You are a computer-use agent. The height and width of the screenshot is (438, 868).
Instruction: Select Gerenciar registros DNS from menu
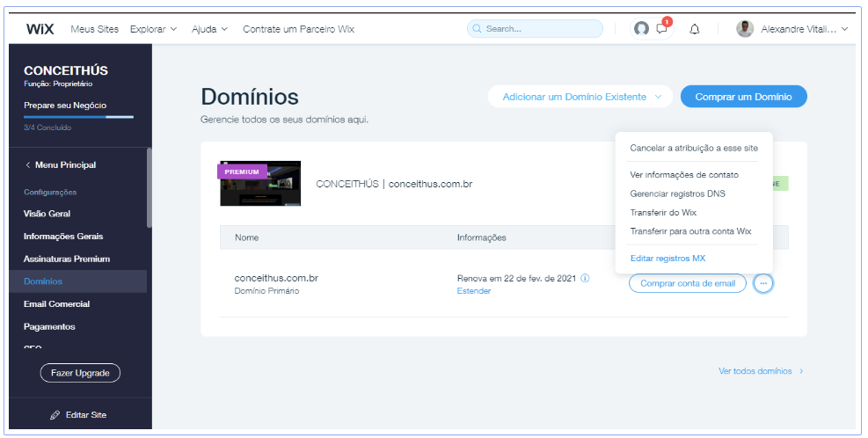point(677,193)
